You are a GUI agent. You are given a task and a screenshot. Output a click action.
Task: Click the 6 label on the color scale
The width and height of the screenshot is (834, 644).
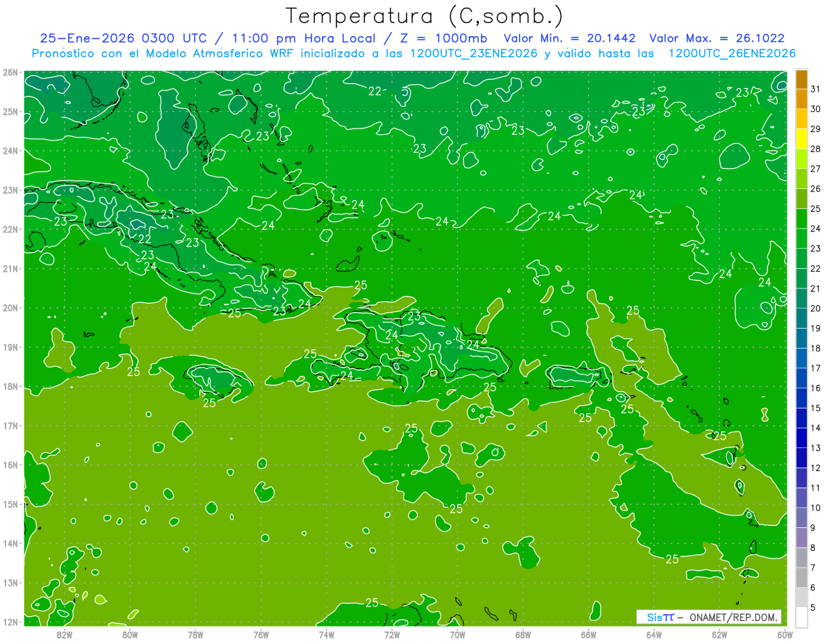(812, 587)
